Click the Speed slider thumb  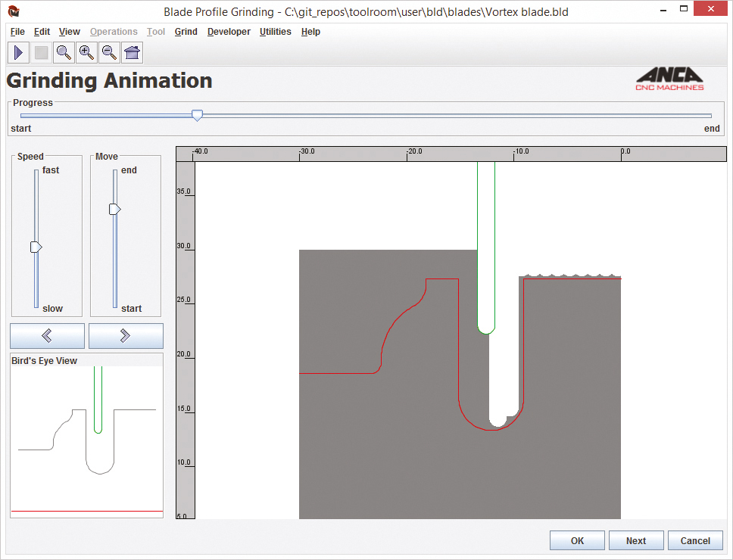[x=36, y=247]
